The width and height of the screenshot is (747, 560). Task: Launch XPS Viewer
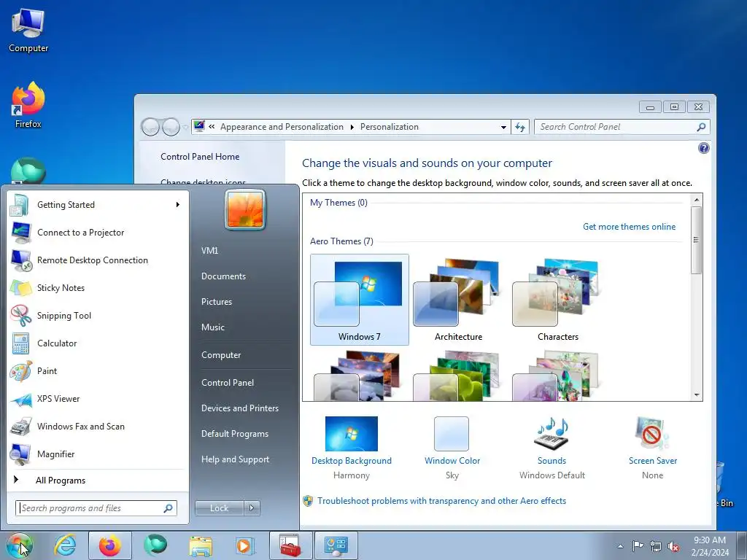click(x=98, y=399)
